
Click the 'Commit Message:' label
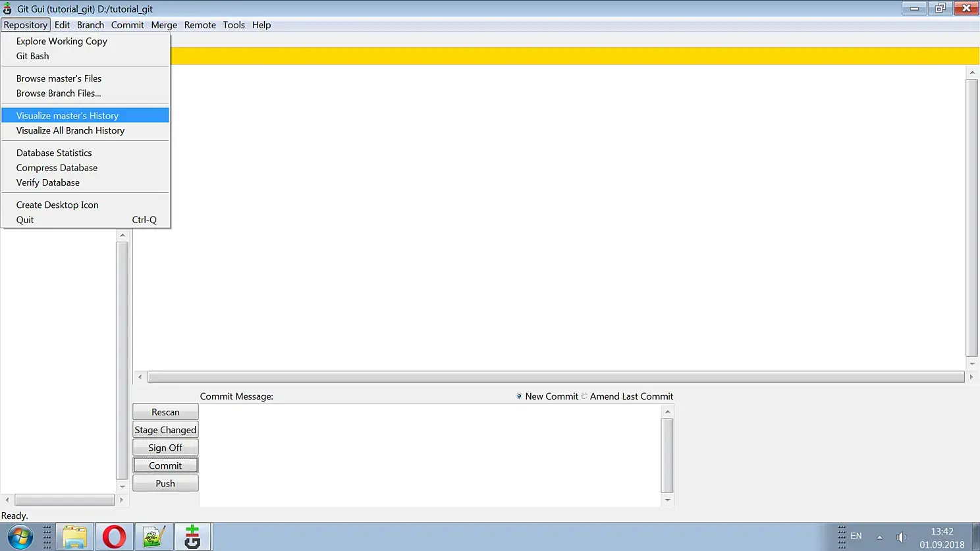236,396
